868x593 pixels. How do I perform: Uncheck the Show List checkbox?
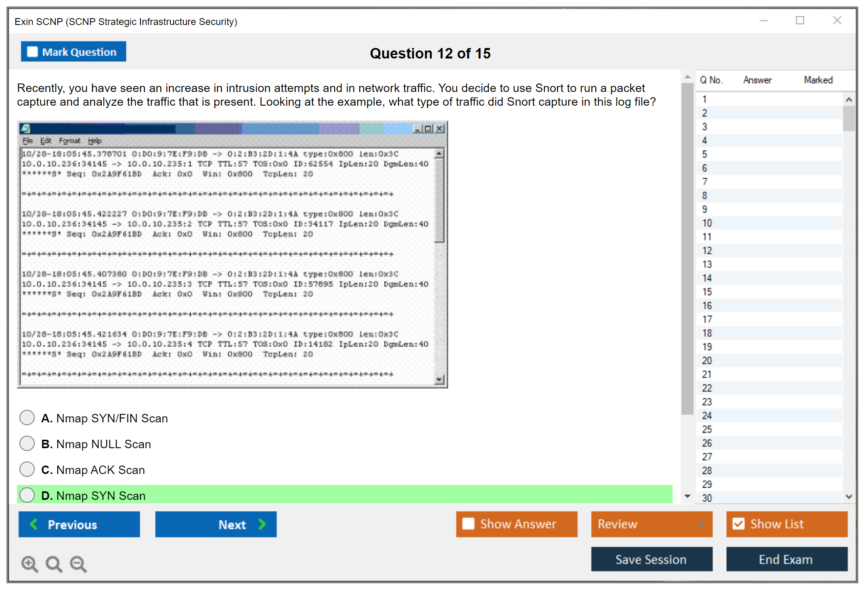(738, 524)
